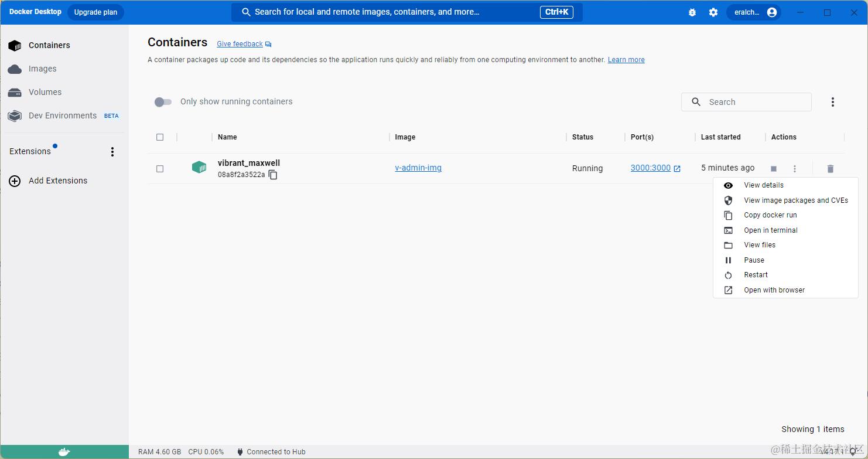Delete the vibrant_maxwell container
868x459 pixels.
point(830,169)
